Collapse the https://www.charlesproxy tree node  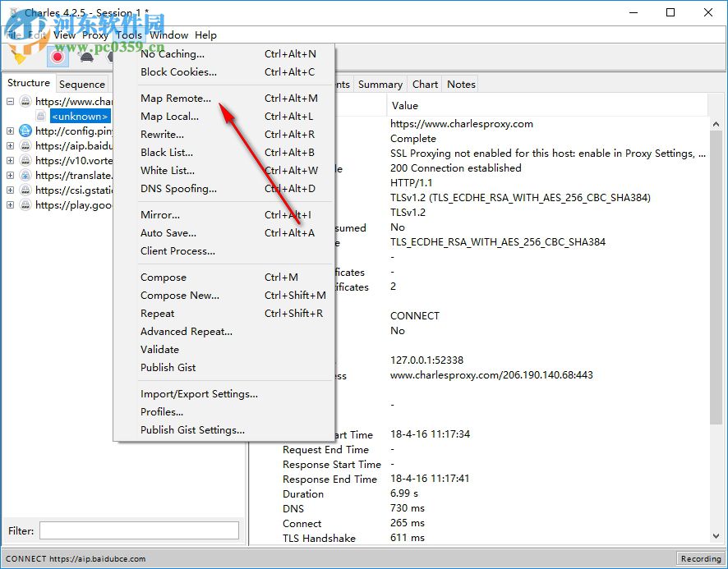10,101
